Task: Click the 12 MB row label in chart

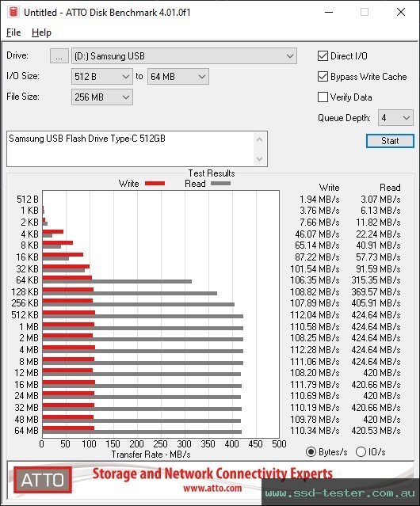Action: (26, 373)
